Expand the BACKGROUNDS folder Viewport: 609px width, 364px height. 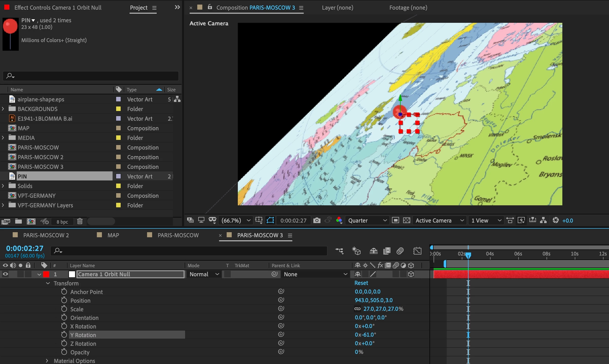click(x=3, y=109)
